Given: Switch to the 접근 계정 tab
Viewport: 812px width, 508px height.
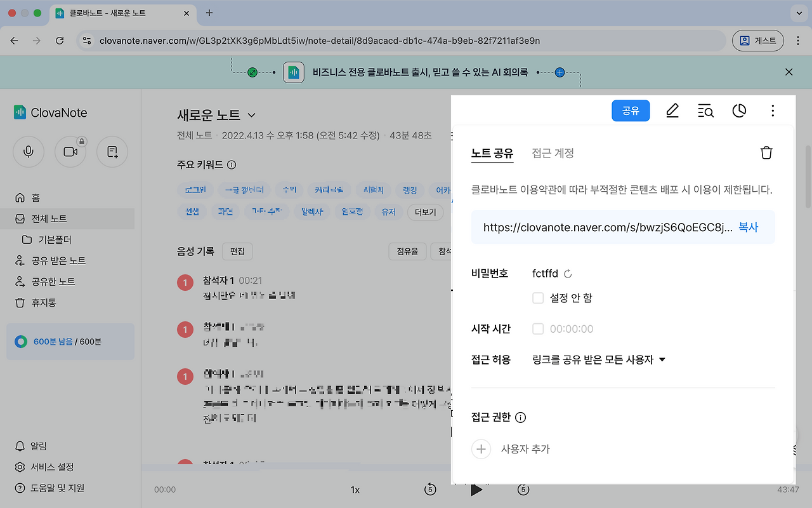Looking at the screenshot, I should 553,153.
